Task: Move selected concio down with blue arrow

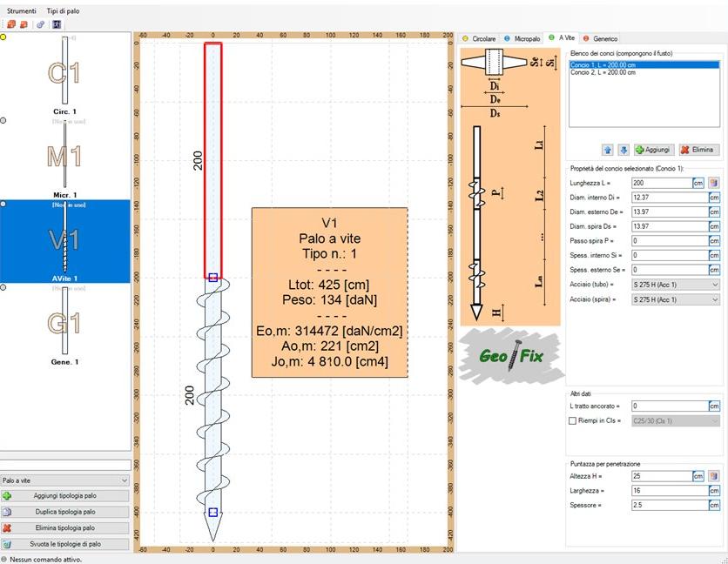Action: [623, 150]
